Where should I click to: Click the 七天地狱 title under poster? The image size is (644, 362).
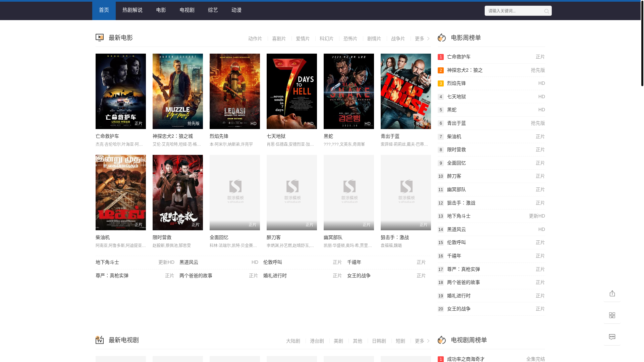[x=276, y=136]
